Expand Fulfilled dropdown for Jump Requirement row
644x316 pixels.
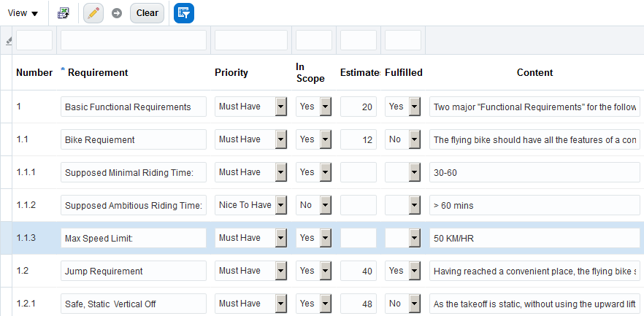415,271
